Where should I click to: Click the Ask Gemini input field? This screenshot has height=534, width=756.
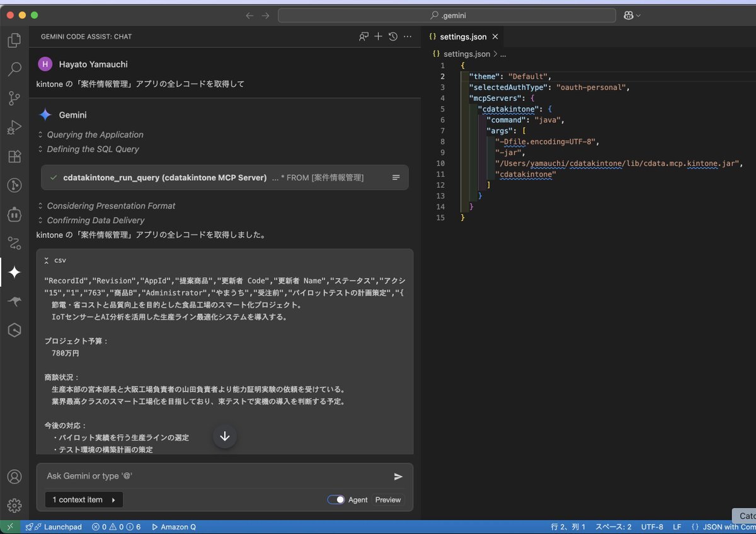215,477
